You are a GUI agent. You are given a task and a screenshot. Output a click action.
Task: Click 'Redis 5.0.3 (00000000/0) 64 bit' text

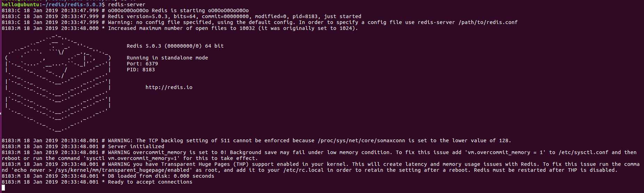[x=175, y=46]
